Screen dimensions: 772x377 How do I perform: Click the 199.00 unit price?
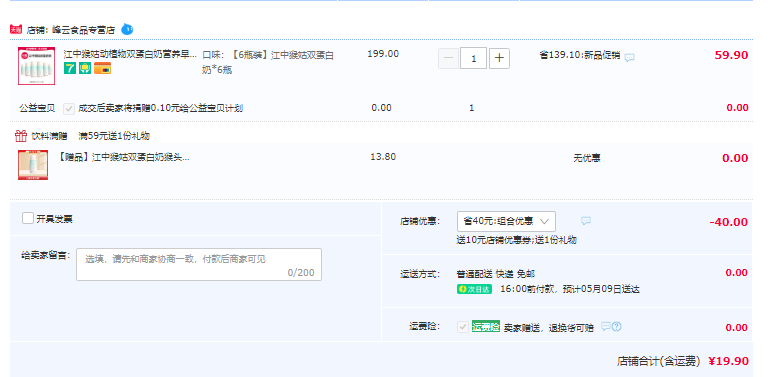click(x=383, y=54)
